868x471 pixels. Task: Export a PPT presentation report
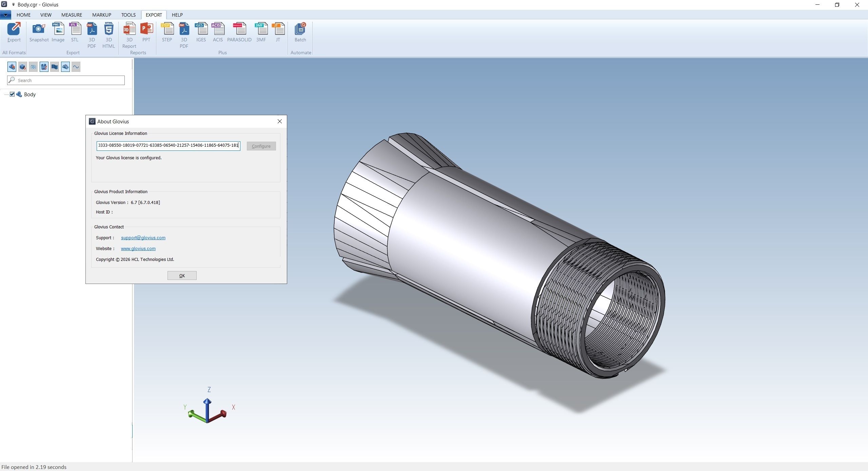pyautogui.click(x=146, y=32)
